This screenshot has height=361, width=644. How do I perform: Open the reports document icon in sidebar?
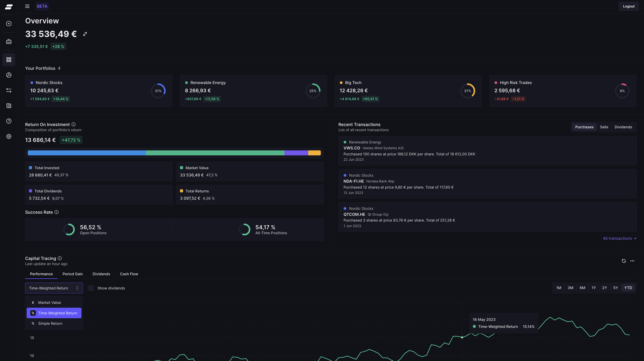pyautogui.click(x=9, y=106)
